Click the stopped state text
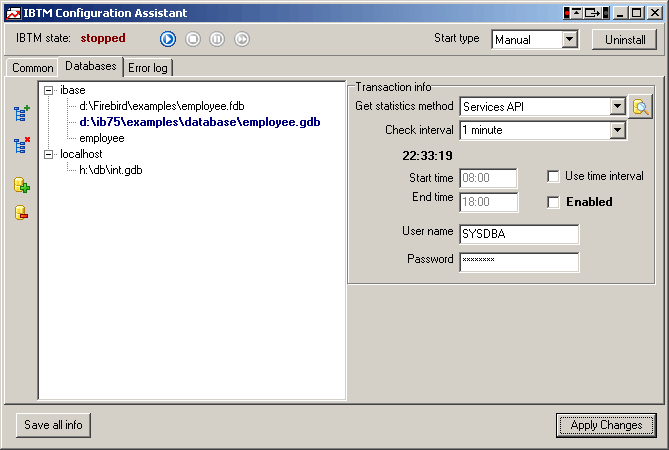Viewport: 669px width, 450px height. (x=103, y=38)
